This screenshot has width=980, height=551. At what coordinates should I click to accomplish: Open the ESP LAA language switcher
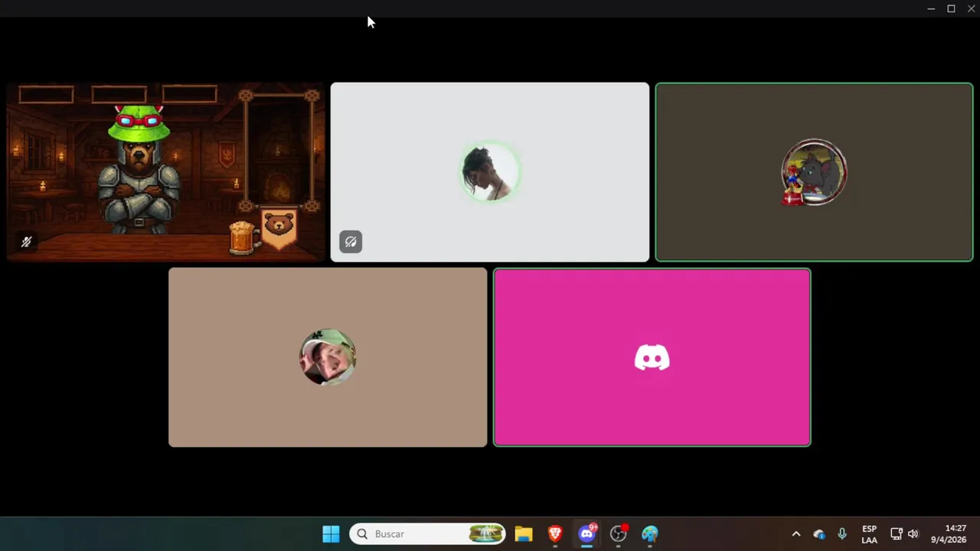point(869,534)
